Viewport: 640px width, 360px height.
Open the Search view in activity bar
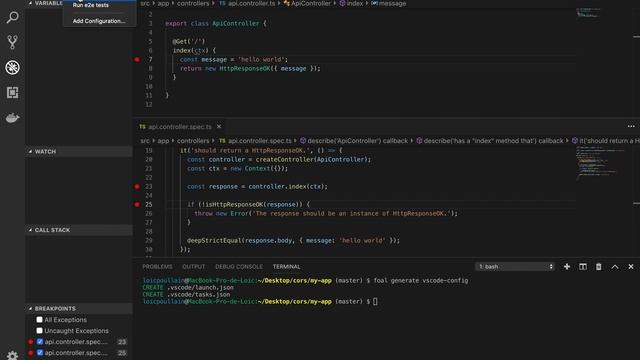(12, 17)
